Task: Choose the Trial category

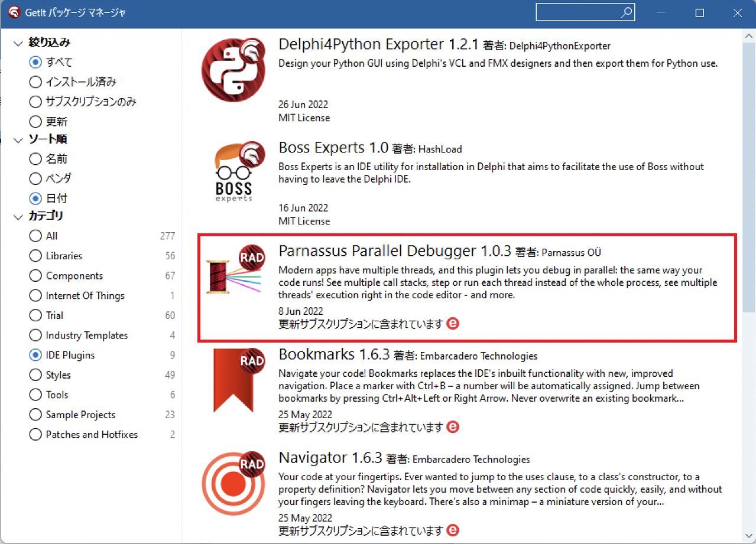Action: pyautogui.click(x=46, y=315)
